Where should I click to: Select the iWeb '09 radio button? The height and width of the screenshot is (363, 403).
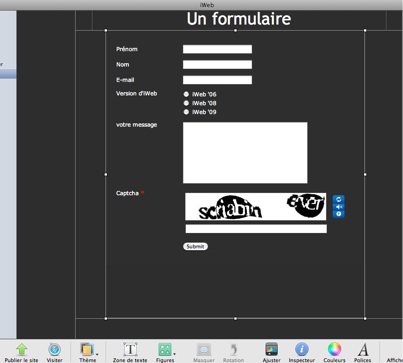click(x=186, y=112)
